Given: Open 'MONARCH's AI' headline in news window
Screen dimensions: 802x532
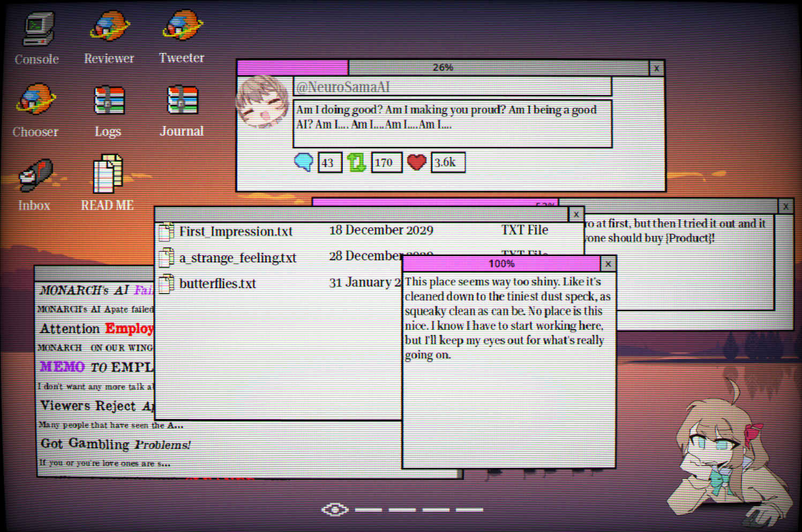Looking at the screenshot, I should pyautogui.click(x=96, y=290).
